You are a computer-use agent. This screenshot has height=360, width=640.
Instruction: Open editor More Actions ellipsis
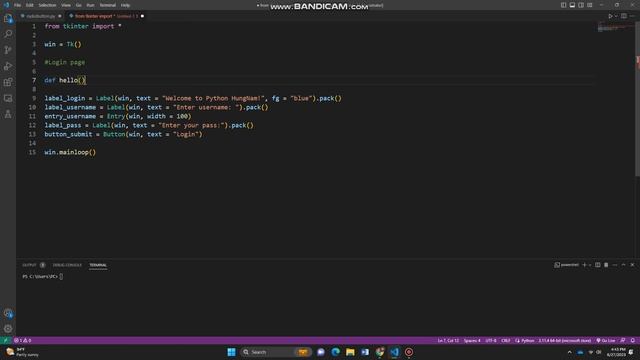(632, 16)
